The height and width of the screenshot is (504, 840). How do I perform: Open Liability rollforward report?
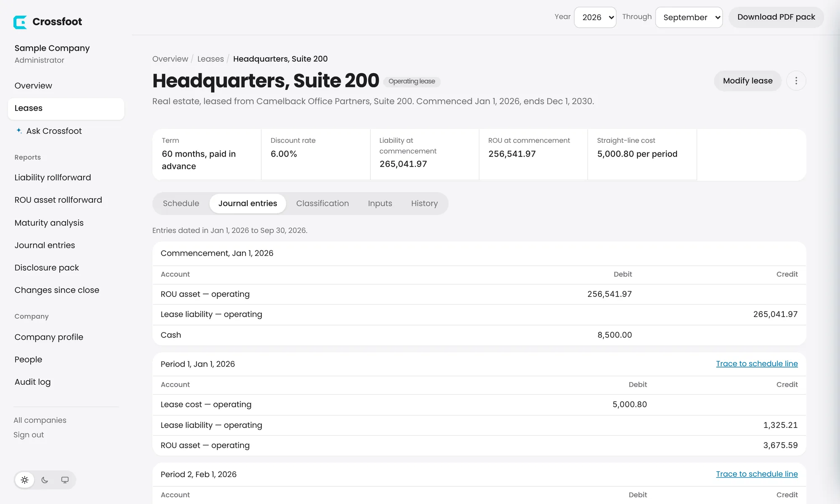pyautogui.click(x=53, y=178)
